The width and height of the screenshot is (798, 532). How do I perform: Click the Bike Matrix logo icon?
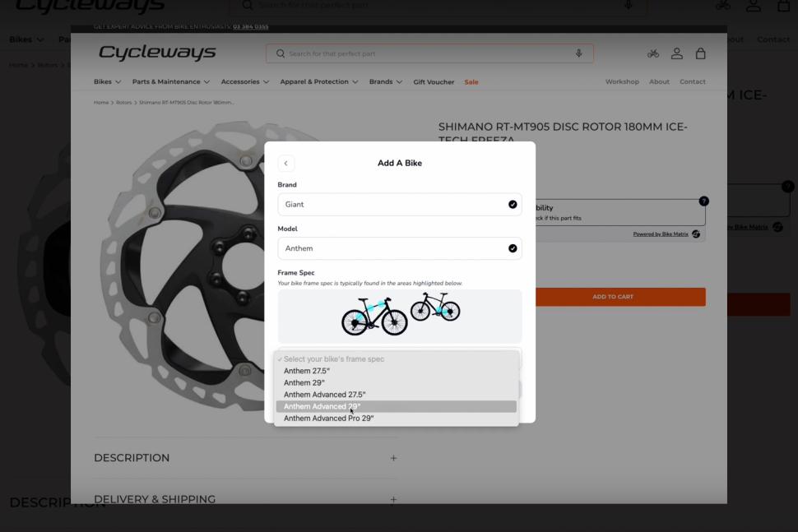click(x=696, y=234)
